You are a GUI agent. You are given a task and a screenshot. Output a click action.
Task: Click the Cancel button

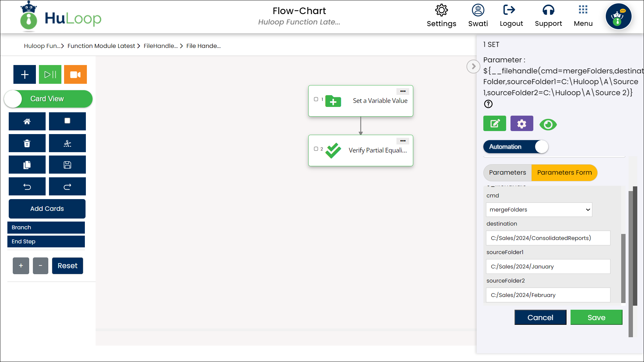click(540, 317)
